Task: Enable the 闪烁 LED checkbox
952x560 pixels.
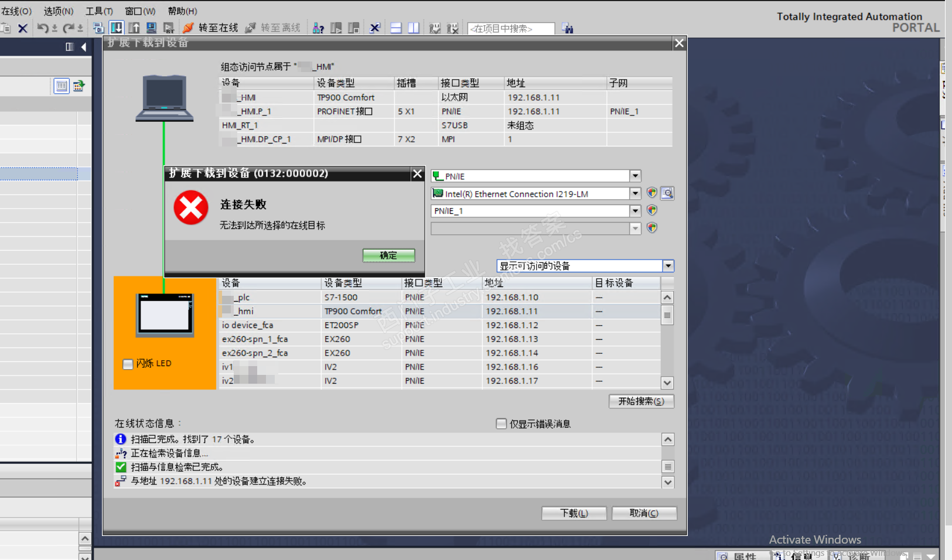Action: pyautogui.click(x=128, y=364)
